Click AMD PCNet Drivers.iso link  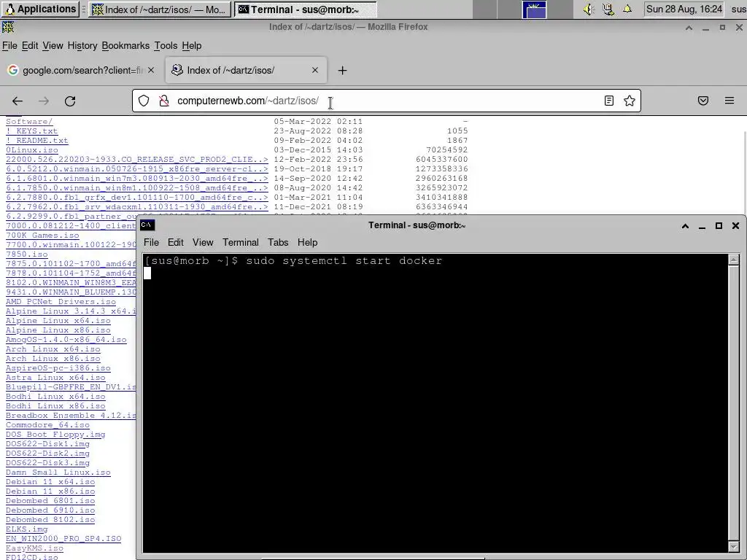61,302
